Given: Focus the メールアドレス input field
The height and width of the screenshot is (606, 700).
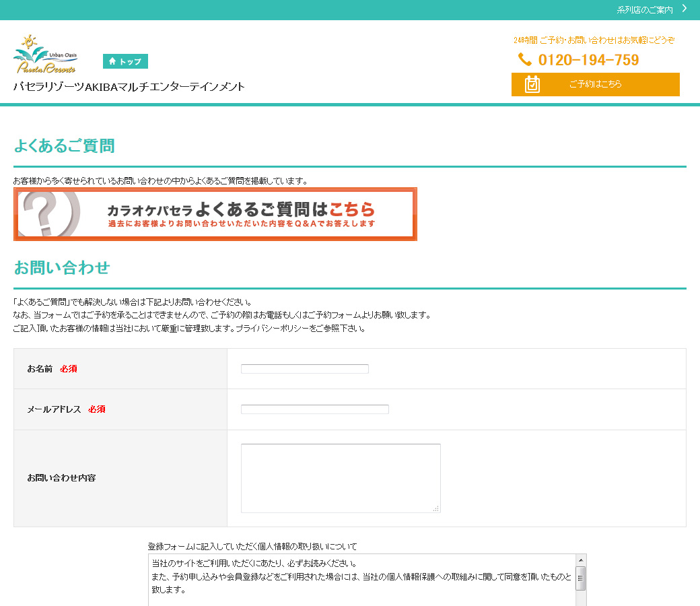Looking at the screenshot, I should point(314,409).
